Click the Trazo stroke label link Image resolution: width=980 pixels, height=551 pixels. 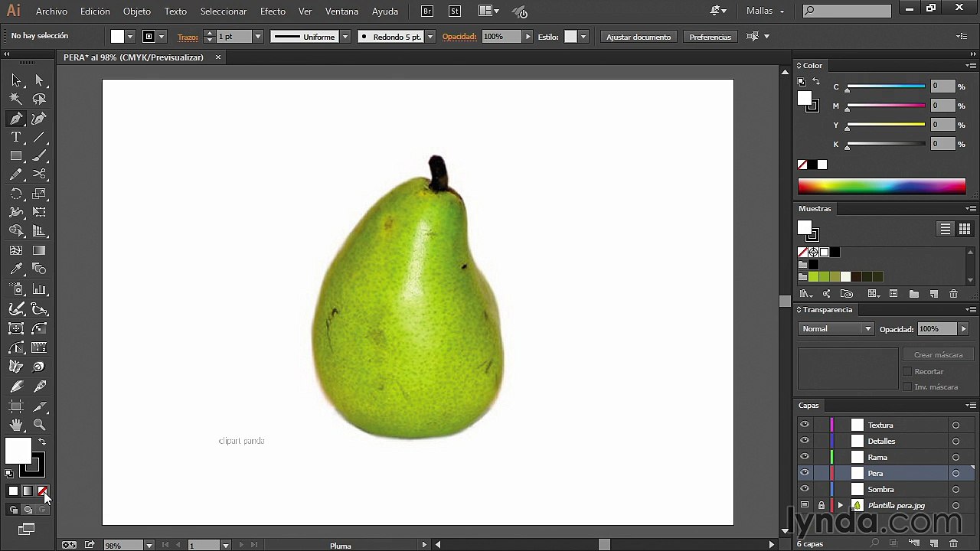[188, 37]
